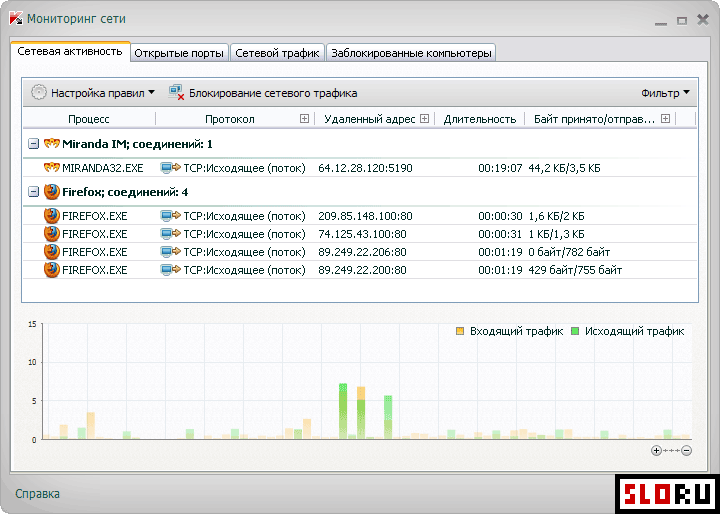Collapse the Miranda IM connections group

coord(34,144)
